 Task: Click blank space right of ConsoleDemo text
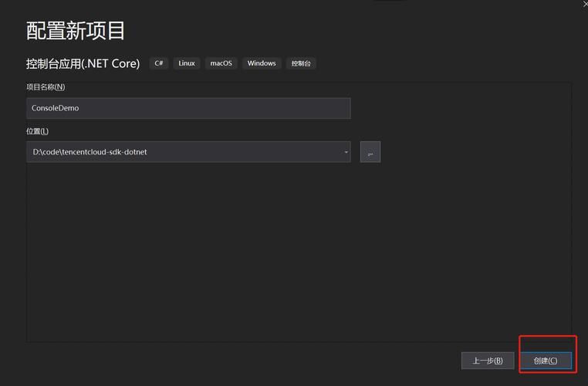231,108
